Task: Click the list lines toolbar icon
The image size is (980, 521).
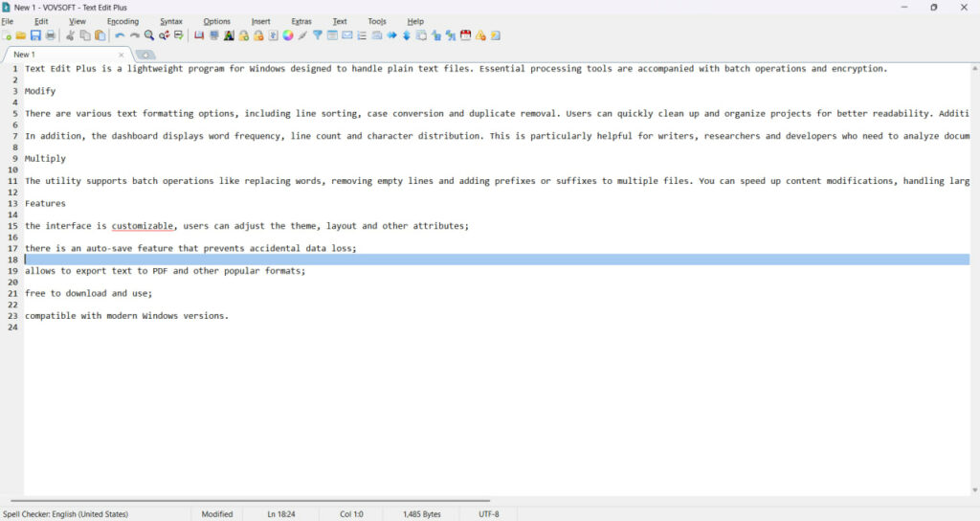Action: [362, 35]
